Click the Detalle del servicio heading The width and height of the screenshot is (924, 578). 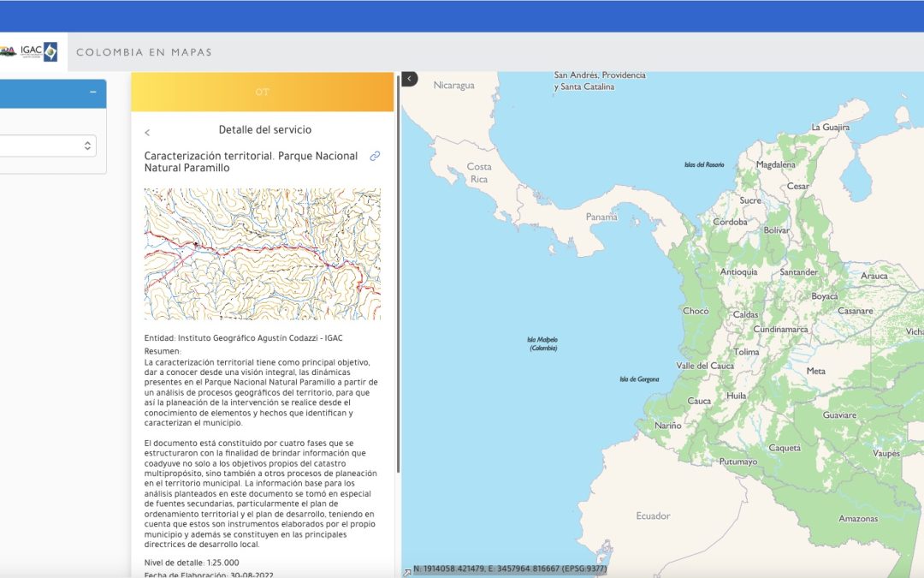click(x=265, y=130)
